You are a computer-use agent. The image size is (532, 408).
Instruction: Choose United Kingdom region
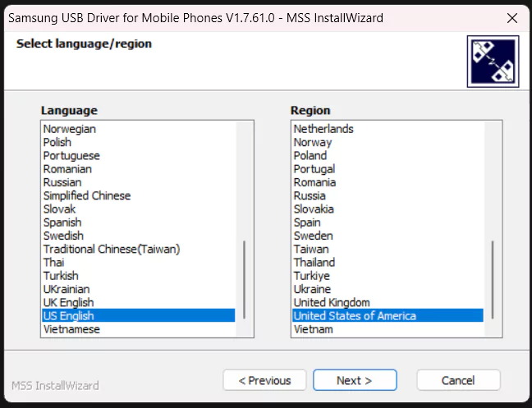388,303
